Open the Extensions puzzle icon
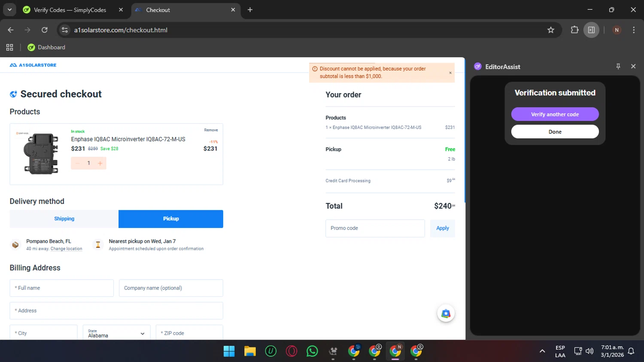The width and height of the screenshot is (644, 362). (574, 30)
